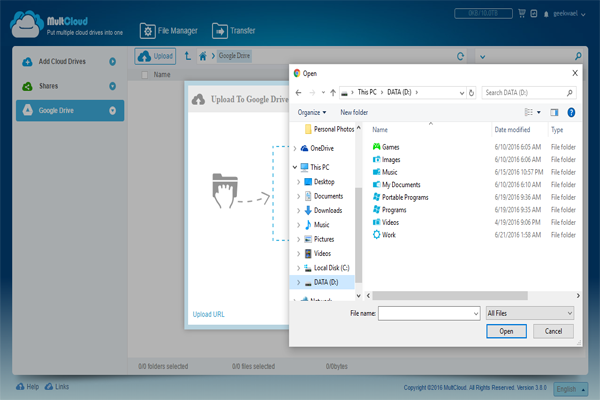Click the storage usage progress bar
Viewport: 600px width, 400px height.
click(483, 13)
